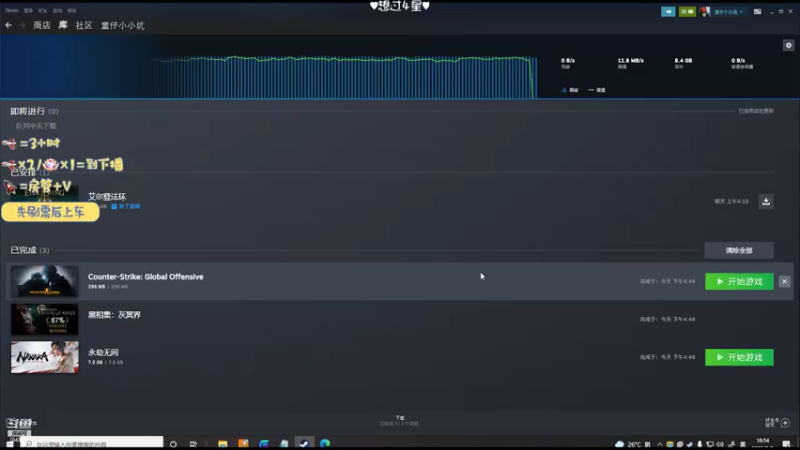Open Task View on taskbar
Viewport: 800px width, 450px height.
click(193, 444)
